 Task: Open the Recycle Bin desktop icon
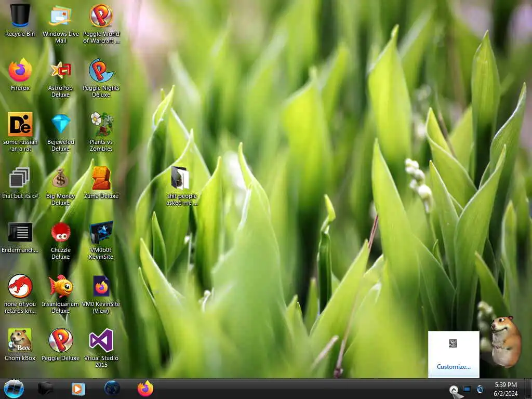(20, 20)
